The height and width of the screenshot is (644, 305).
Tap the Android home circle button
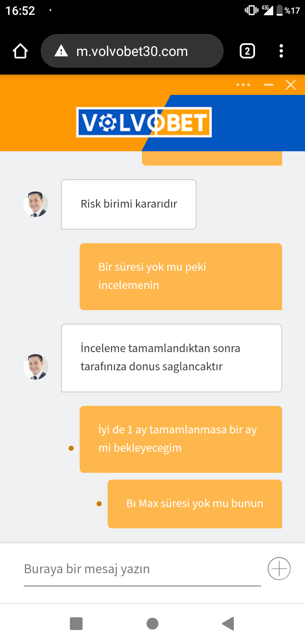coord(152,624)
